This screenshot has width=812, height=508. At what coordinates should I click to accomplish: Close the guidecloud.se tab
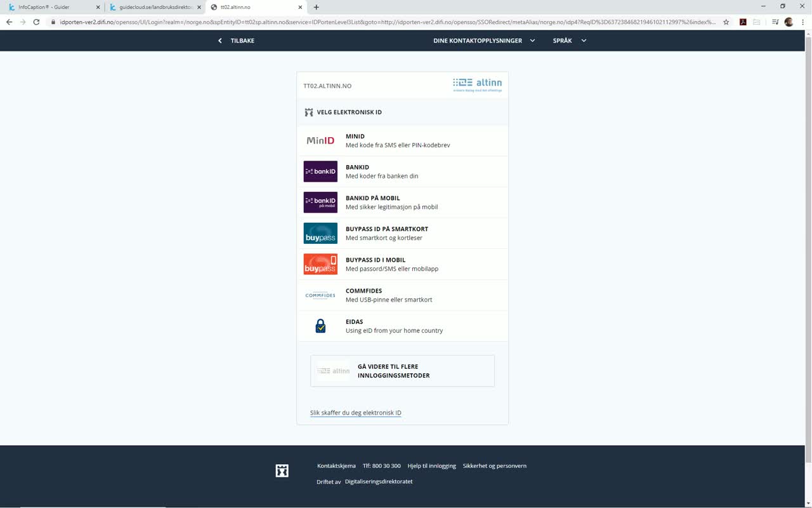pyautogui.click(x=199, y=7)
